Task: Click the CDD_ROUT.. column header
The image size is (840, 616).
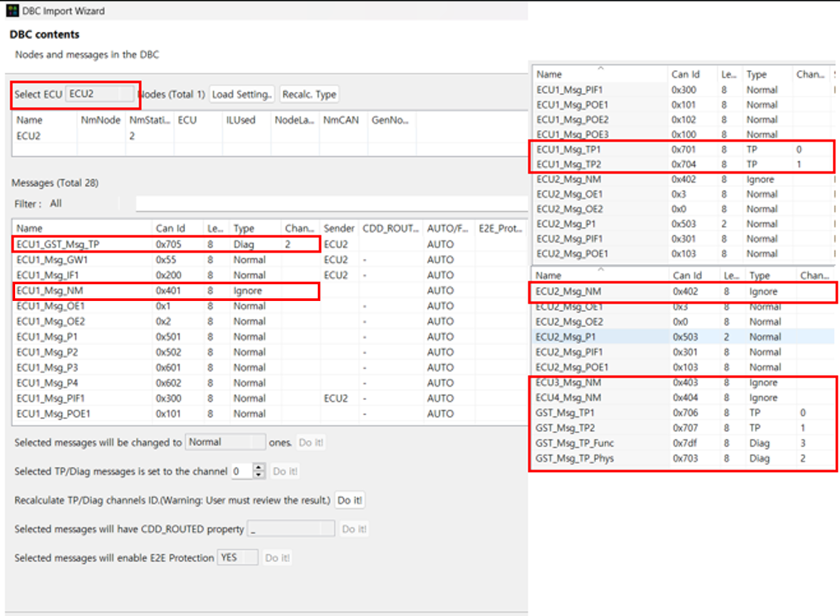Action: click(391, 228)
